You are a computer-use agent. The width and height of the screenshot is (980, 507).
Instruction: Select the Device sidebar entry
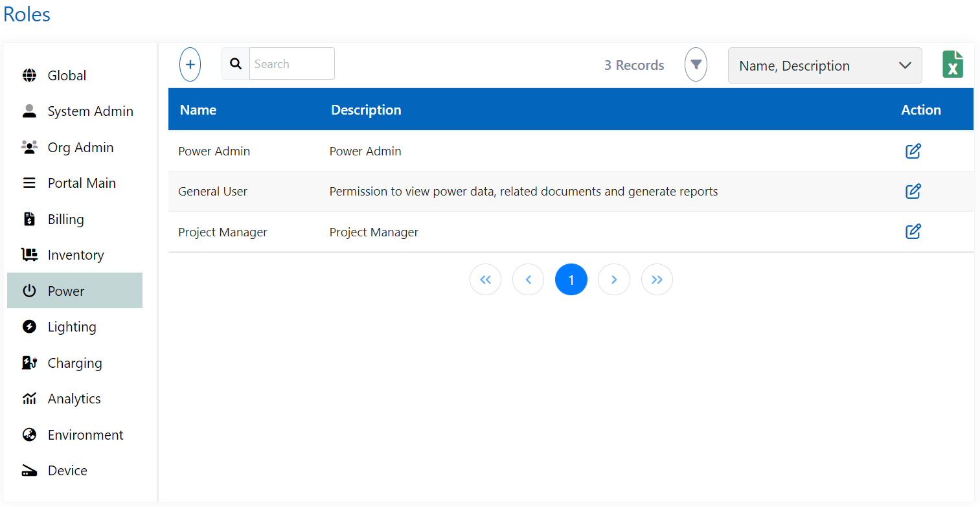[67, 470]
